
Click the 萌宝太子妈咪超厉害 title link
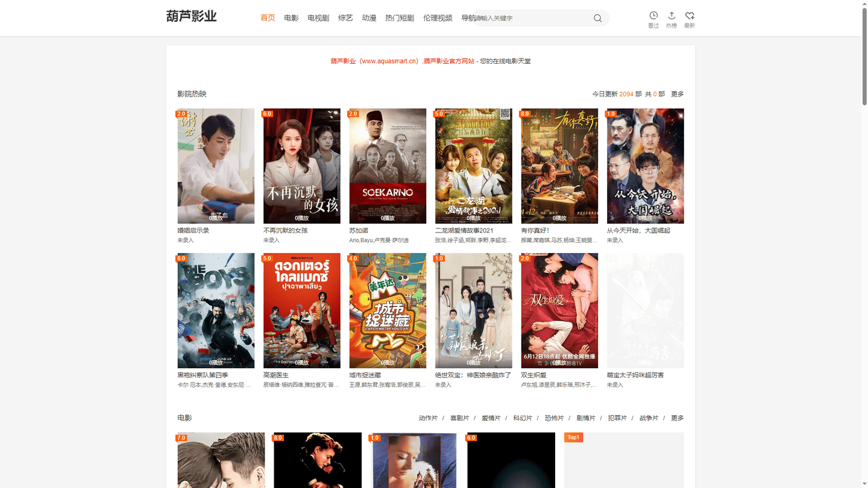coord(635,375)
